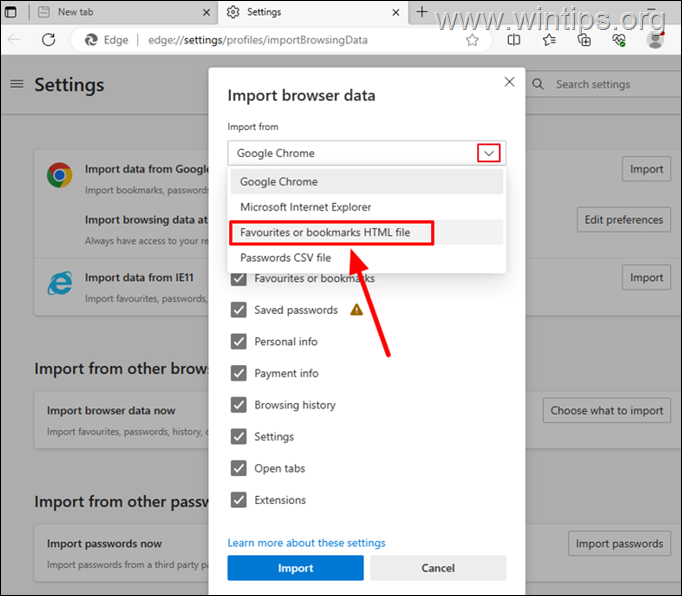Switch to the Settings tab

(313, 12)
